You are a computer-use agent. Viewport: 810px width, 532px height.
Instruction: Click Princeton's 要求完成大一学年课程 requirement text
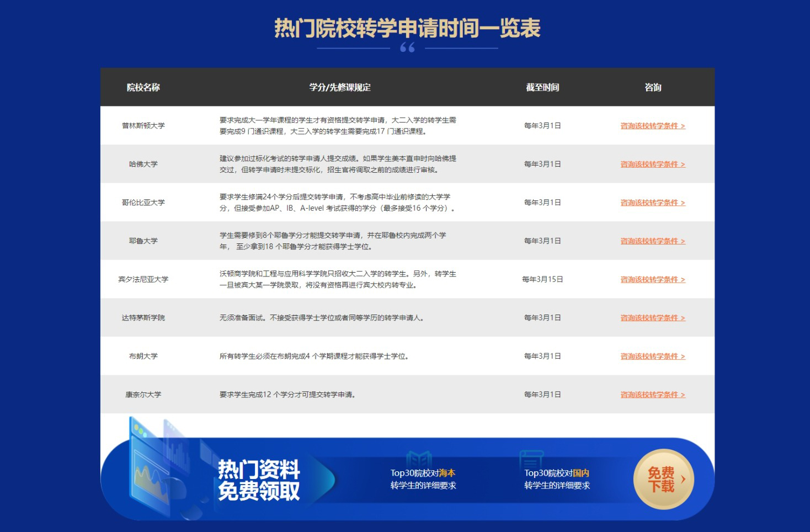[x=338, y=126]
